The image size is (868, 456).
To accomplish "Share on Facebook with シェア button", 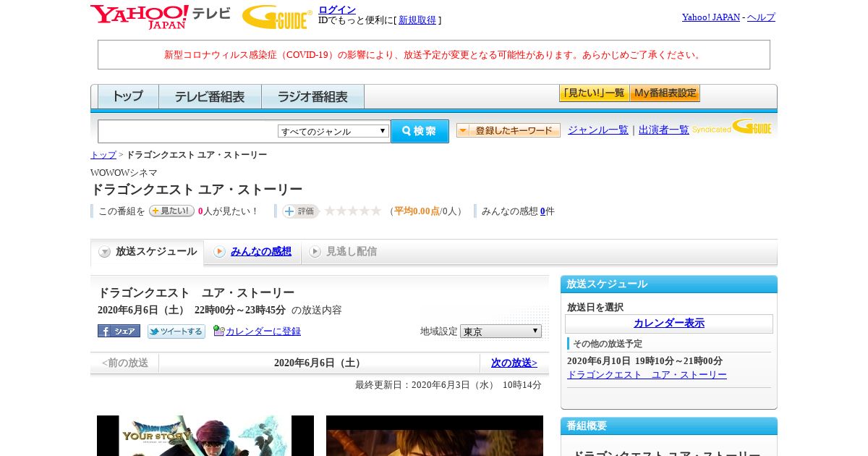I will tap(119, 331).
